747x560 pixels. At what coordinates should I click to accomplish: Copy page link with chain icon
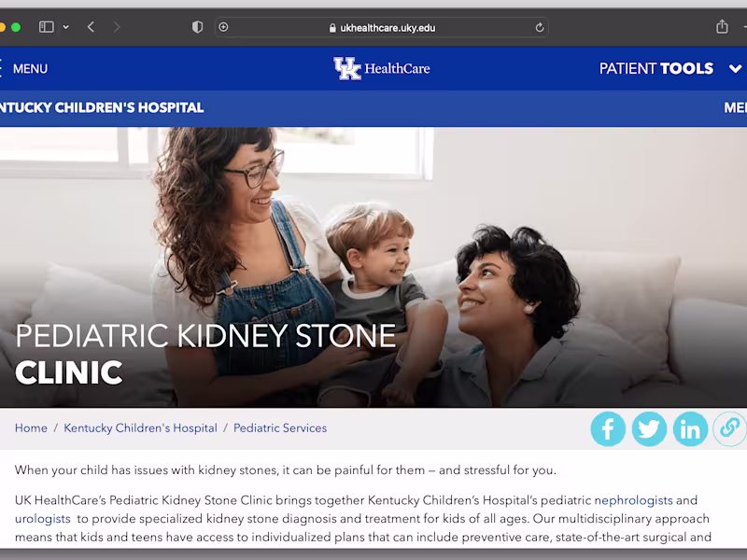(x=729, y=428)
